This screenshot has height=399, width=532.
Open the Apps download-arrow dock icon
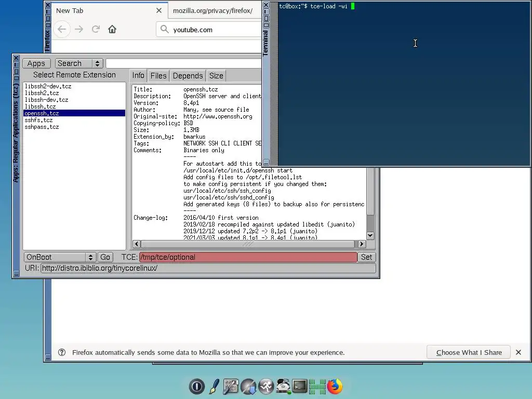(248, 387)
